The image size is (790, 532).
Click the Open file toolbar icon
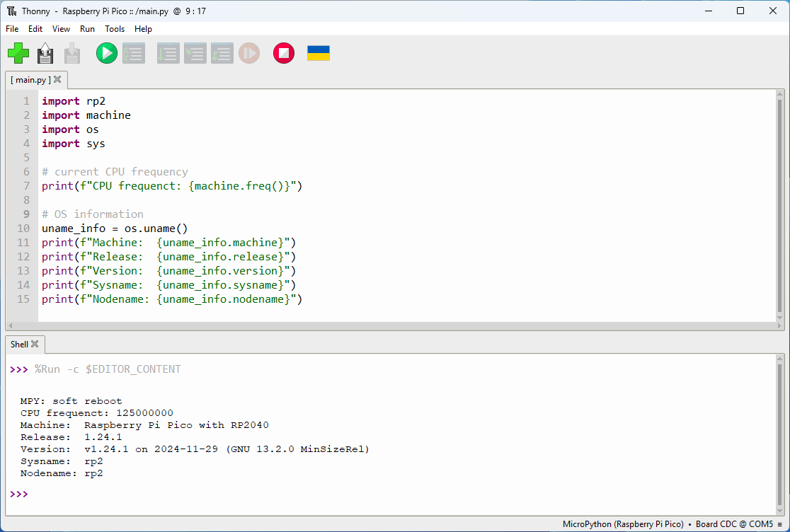(45, 53)
